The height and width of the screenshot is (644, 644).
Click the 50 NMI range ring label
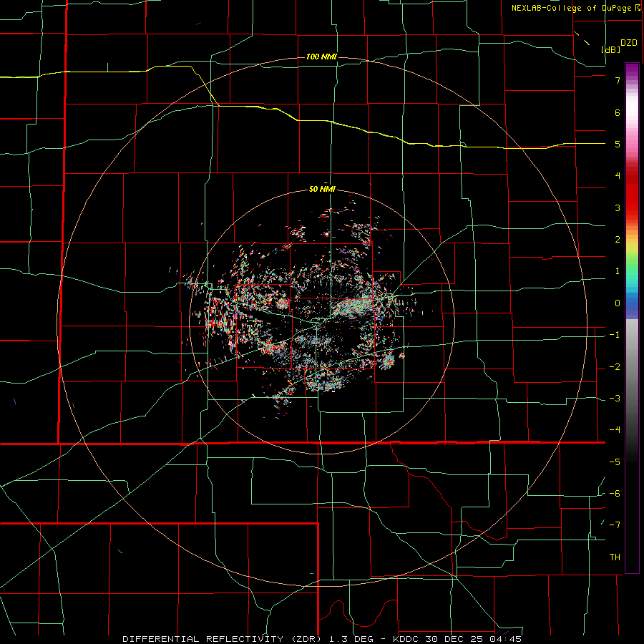322,190
